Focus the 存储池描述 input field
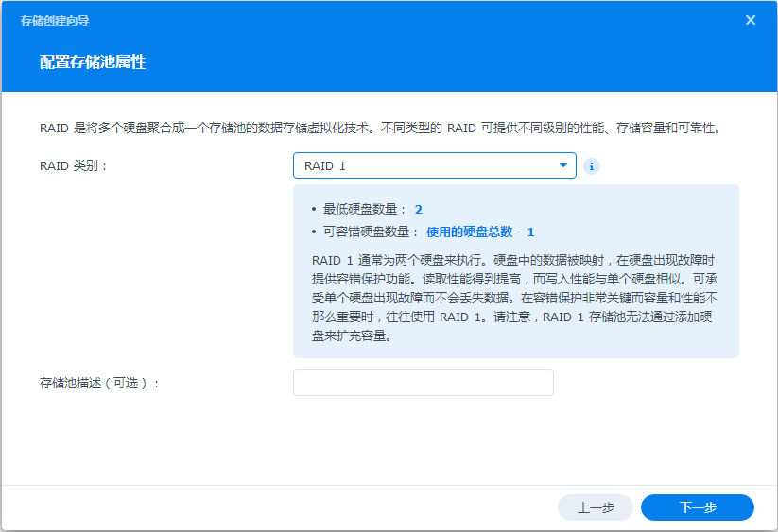Viewport: 778px width, 532px height. click(x=424, y=383)
